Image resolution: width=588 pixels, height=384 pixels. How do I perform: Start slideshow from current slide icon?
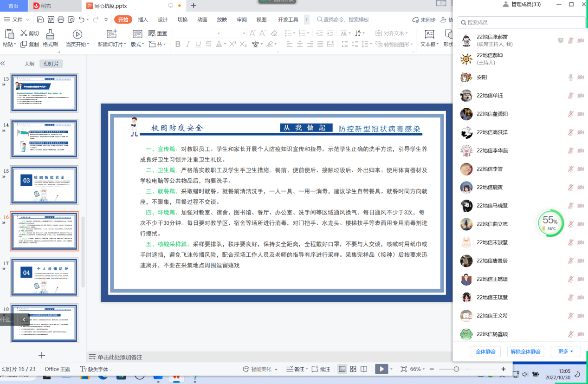78,34
